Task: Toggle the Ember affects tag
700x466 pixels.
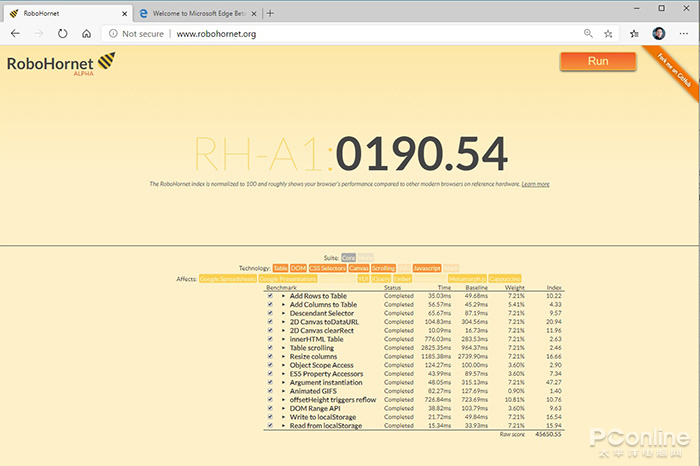Action: tap(402, 279)
